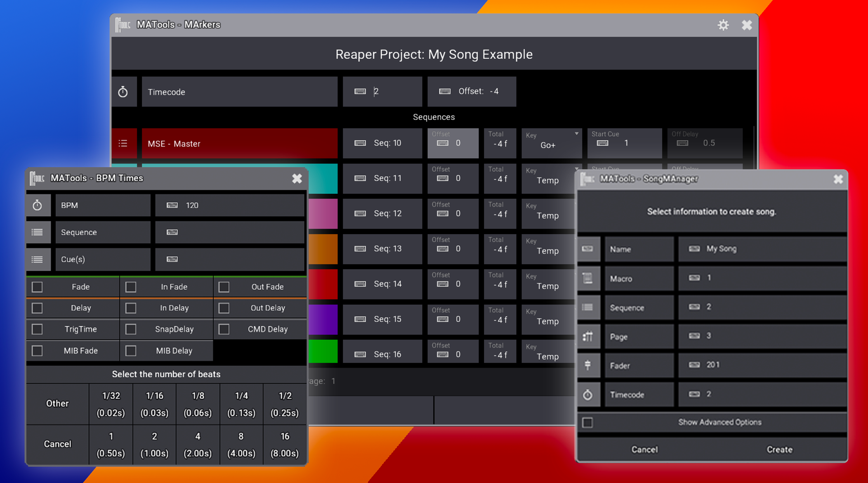Screen dimensions: 868x483
Task: Tick the In Delay checkbox
Action: [131, 308]
